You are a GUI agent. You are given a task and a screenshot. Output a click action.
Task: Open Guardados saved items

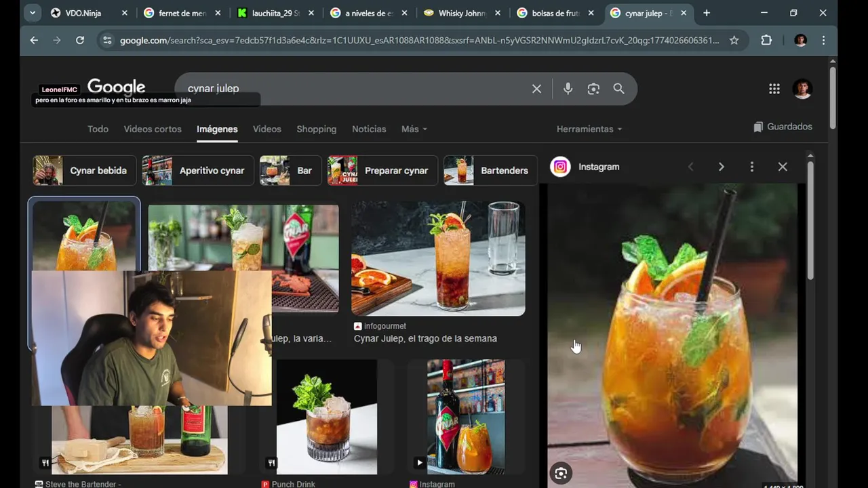tap(783, 127)
